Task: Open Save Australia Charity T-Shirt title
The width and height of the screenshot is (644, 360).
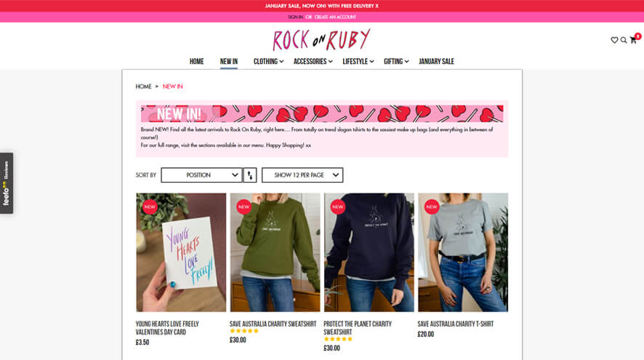Action: click(456, 324)
